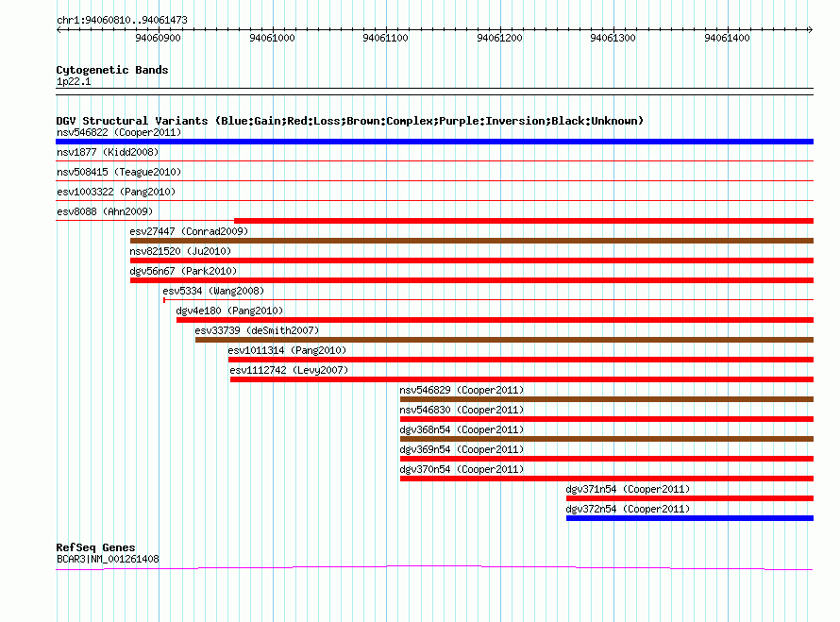
Task: Select variant esv8088 (Ahn2009) label
Action: [x=105, y=211]
